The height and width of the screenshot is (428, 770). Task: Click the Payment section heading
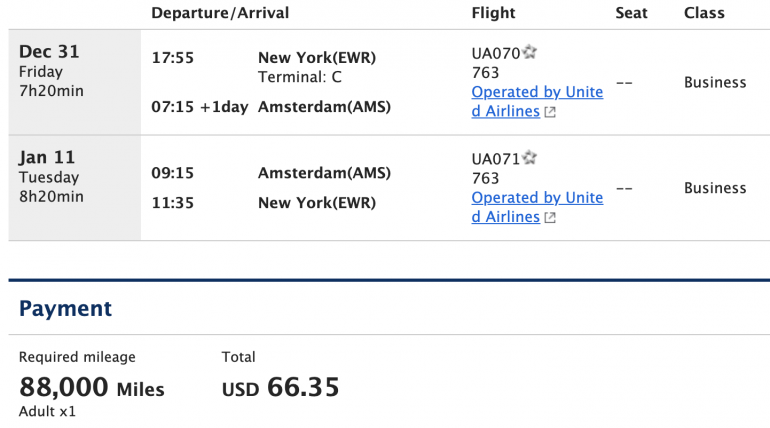coord(66,309)
